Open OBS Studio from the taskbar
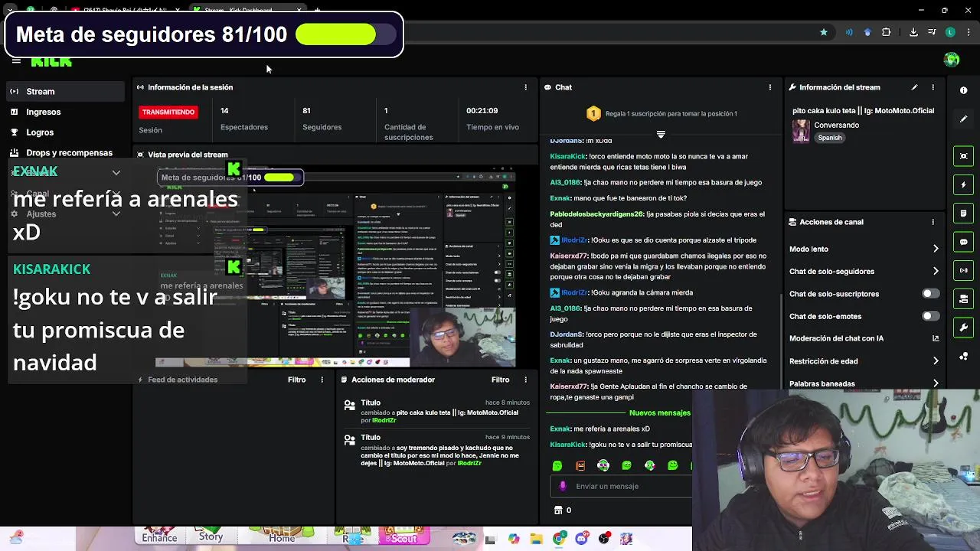Image resolution: width=980 pixels, height=551 pixels. (x=604, y=539)
